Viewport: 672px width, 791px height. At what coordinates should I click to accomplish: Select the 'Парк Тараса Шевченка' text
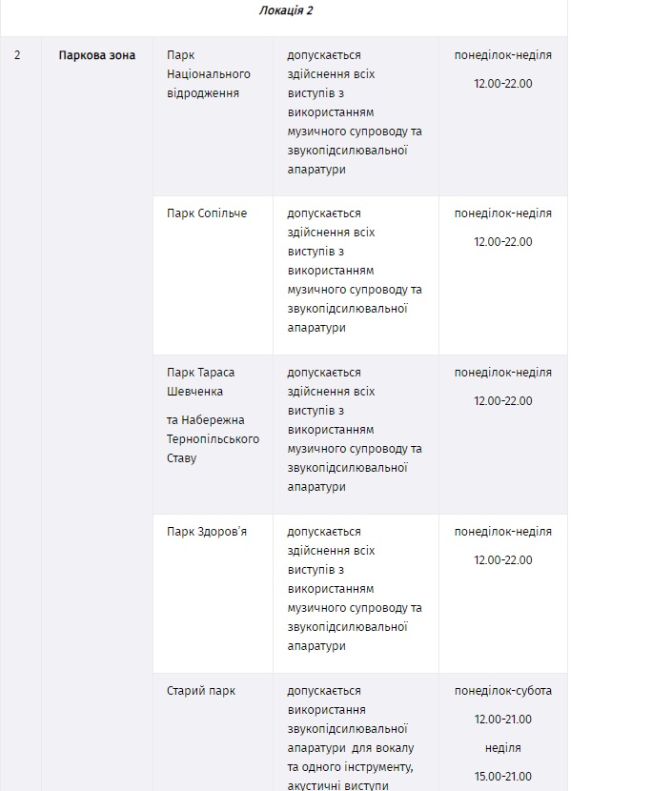[x=200, y=382]
